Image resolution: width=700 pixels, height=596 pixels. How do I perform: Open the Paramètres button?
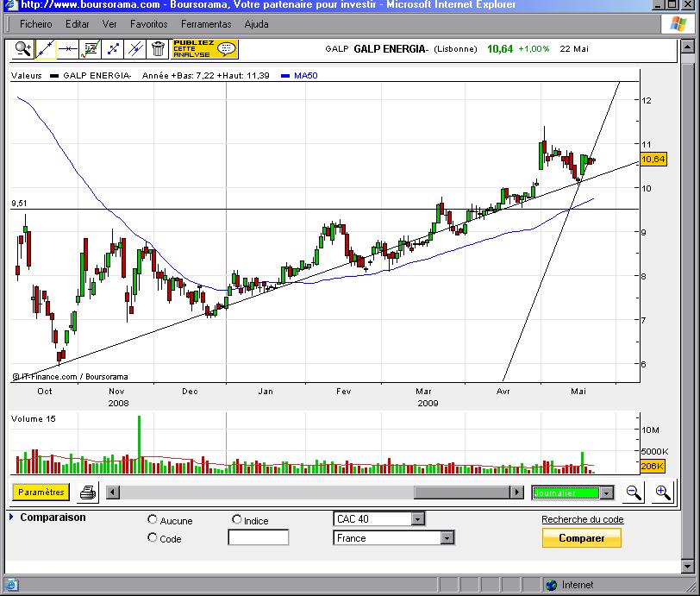[41, 492]
